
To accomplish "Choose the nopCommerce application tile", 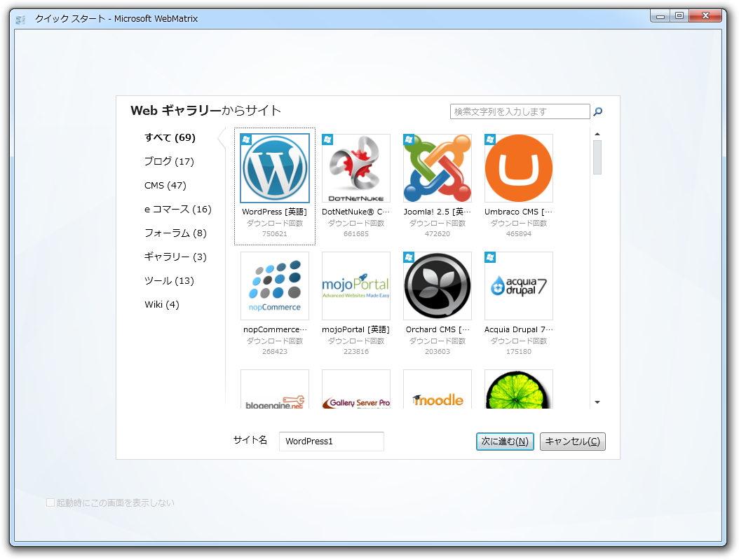I will click(x=274, y=286).
